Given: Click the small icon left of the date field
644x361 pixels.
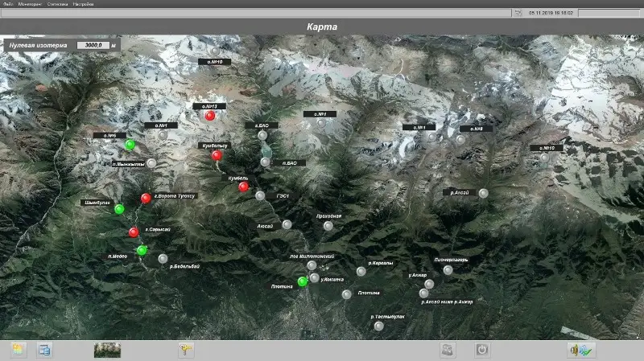Looking at the screenshot, I should pos(517,14).
